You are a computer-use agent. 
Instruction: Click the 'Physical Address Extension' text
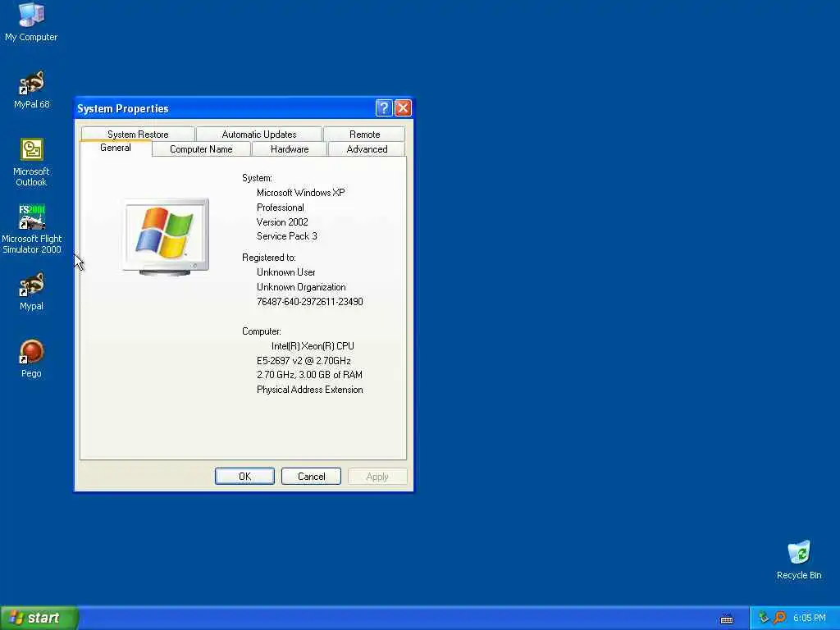[x=309, y=390]
